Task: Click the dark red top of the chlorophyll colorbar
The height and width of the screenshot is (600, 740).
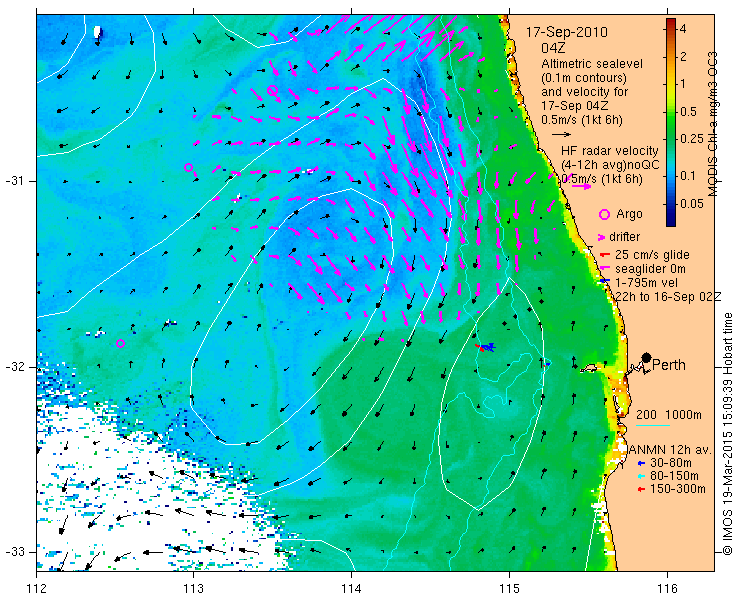Action: coord(671,23)
